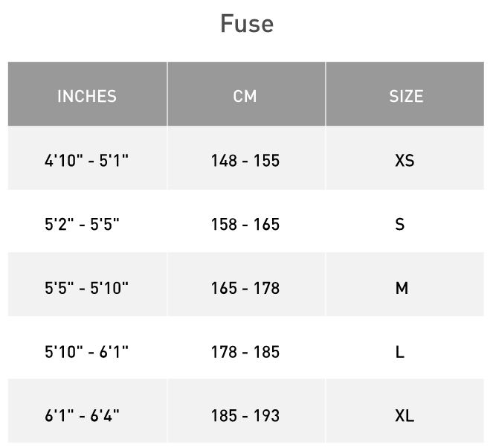The image size is (493, 448).
Task: Click the 158 - 165 cm cell
Action: point(245,224)
